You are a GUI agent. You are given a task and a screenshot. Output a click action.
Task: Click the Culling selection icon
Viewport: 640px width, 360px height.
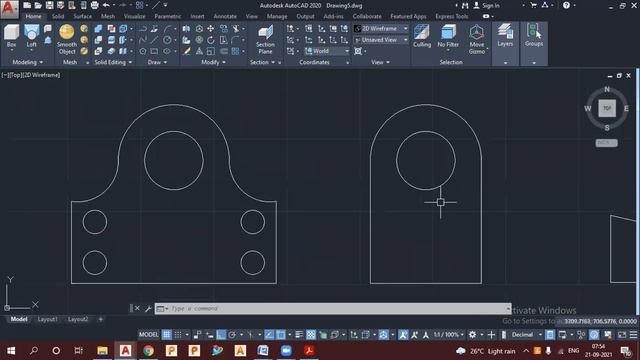(422, 33)
